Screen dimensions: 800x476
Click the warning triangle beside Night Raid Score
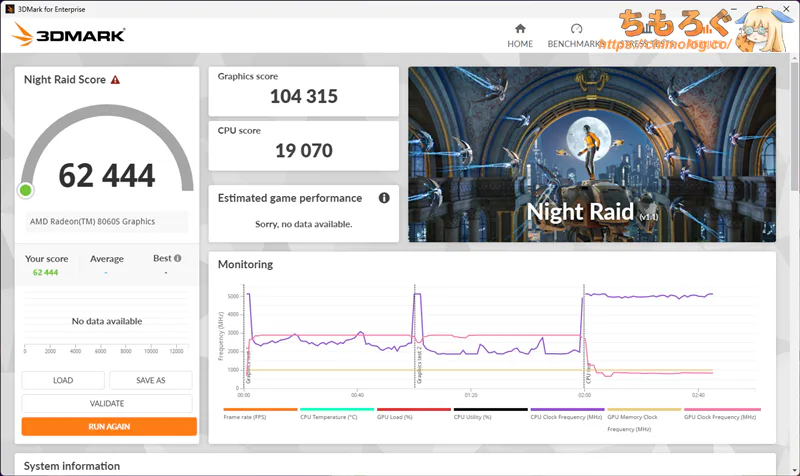pyautogui.click(x=116, y=79)
